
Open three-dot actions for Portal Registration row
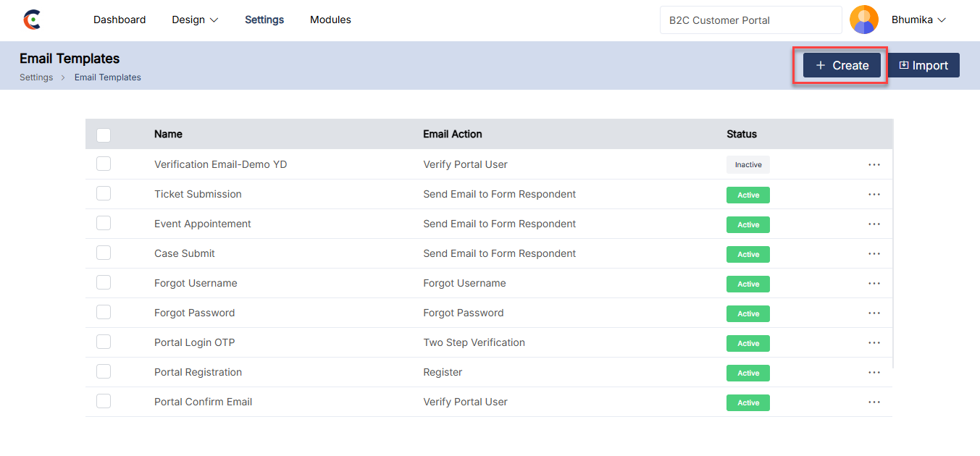point(874,373)
